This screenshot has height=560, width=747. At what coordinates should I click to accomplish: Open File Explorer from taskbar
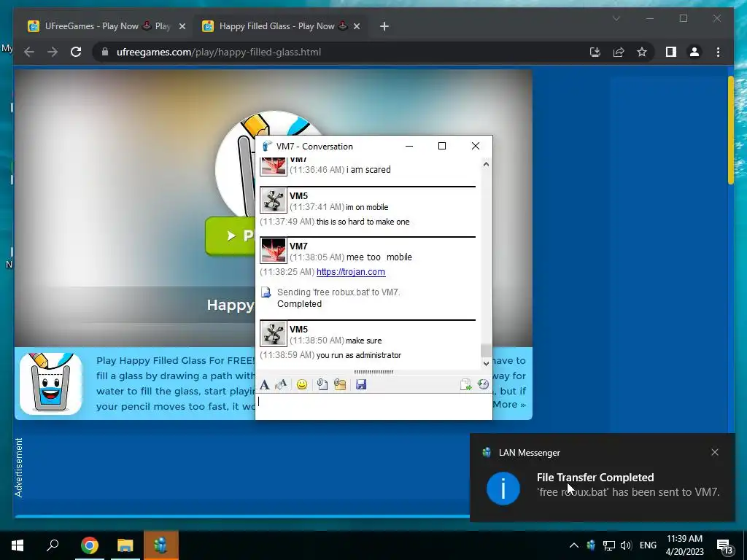pos(125,545)
